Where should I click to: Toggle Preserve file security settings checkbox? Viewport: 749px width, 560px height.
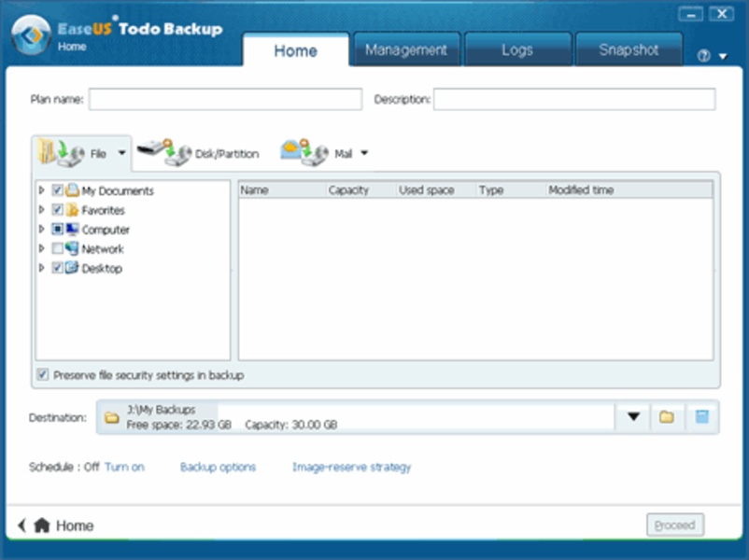coord(43,375)
